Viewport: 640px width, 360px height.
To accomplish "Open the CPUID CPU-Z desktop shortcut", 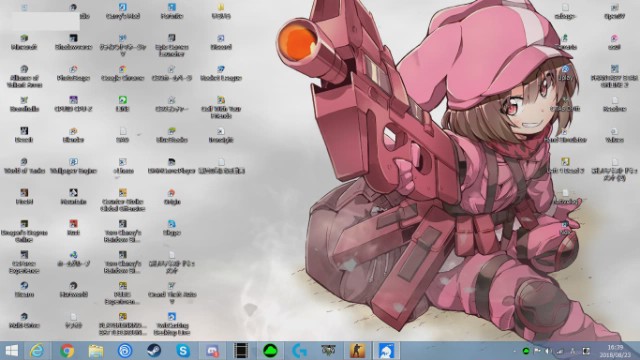I will click(73, 104).
